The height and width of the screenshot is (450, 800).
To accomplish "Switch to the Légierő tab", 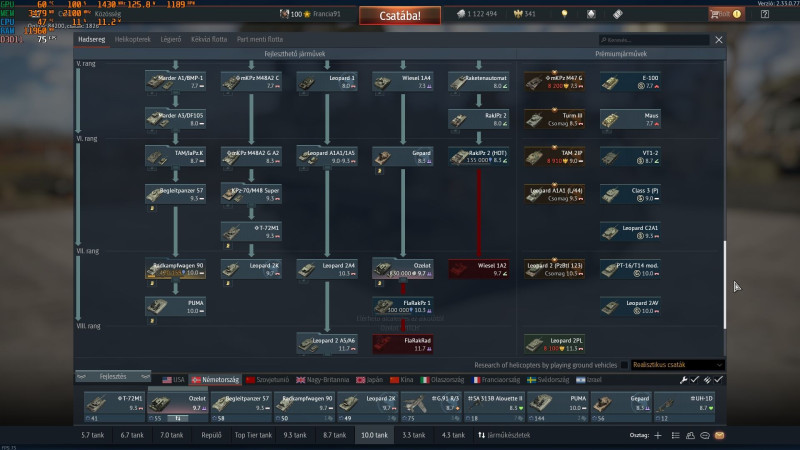I will point(171,39).
